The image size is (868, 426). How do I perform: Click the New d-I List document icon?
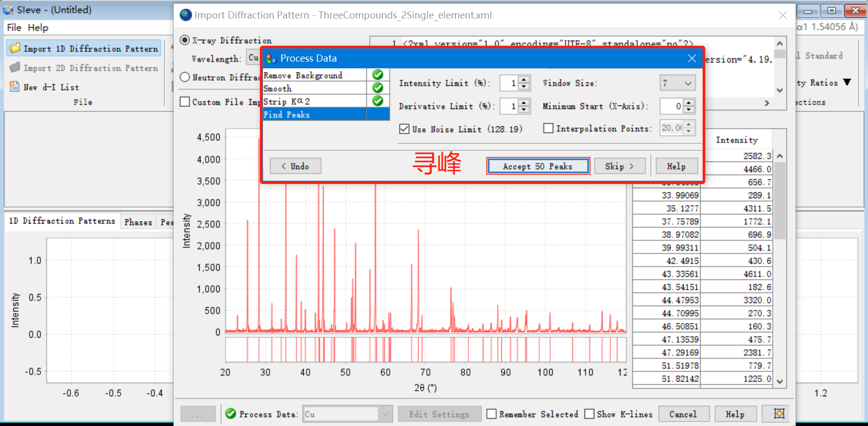tap(15, 87)
